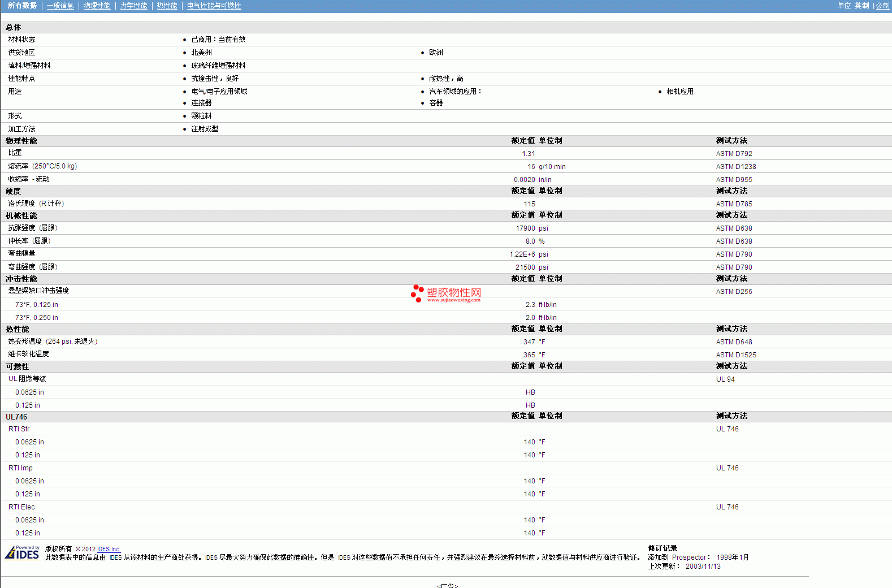Open ASTM D785 hardness method
Image resolution: width=892 pixels, height=588 pixels.
pos(734,204)
